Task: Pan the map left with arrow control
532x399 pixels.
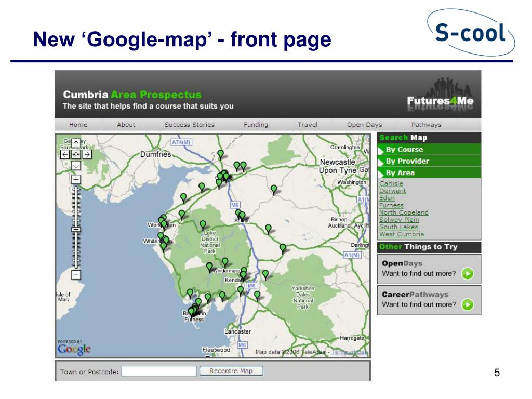Action: 65,154
